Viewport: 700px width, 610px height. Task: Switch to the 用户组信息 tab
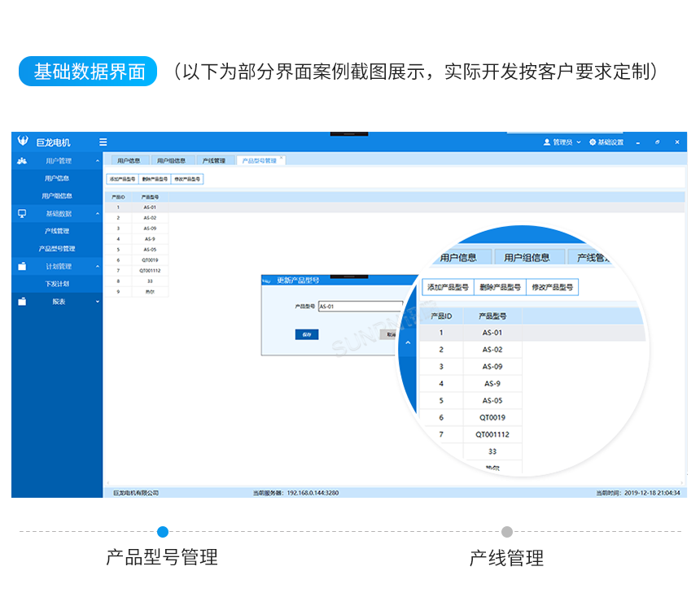pyautogui.click(x=173, y=160)
